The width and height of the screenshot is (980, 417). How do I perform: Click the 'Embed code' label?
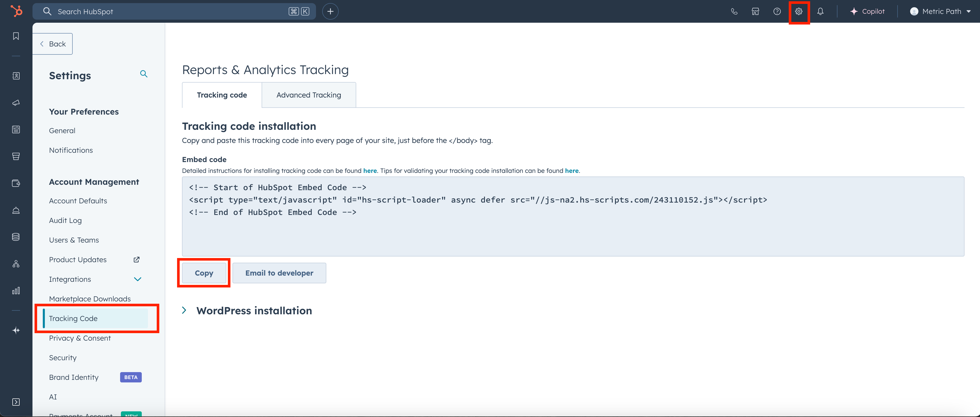pos(204,159)
